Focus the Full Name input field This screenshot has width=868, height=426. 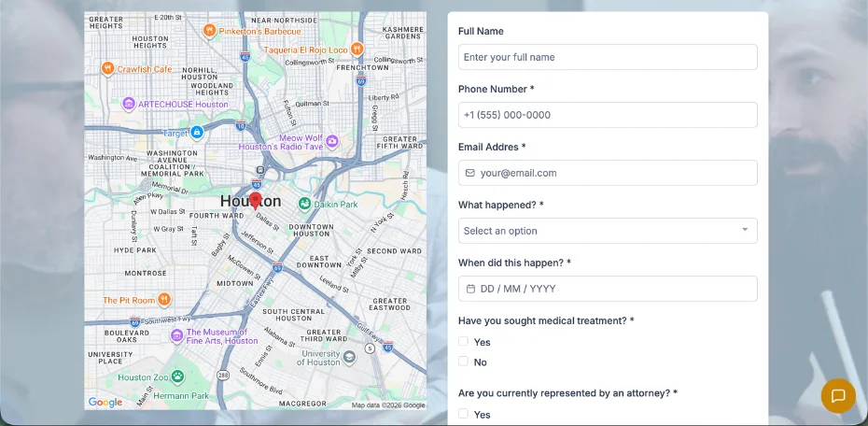tap(608, 57)
